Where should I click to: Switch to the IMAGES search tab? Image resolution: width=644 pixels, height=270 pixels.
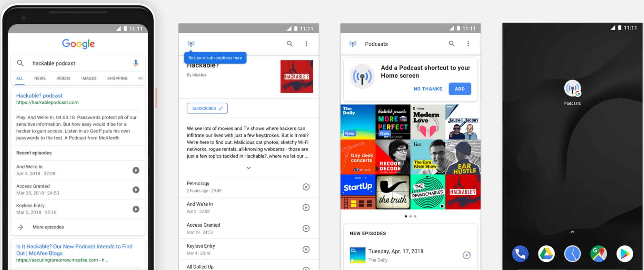tap(89, 78)
